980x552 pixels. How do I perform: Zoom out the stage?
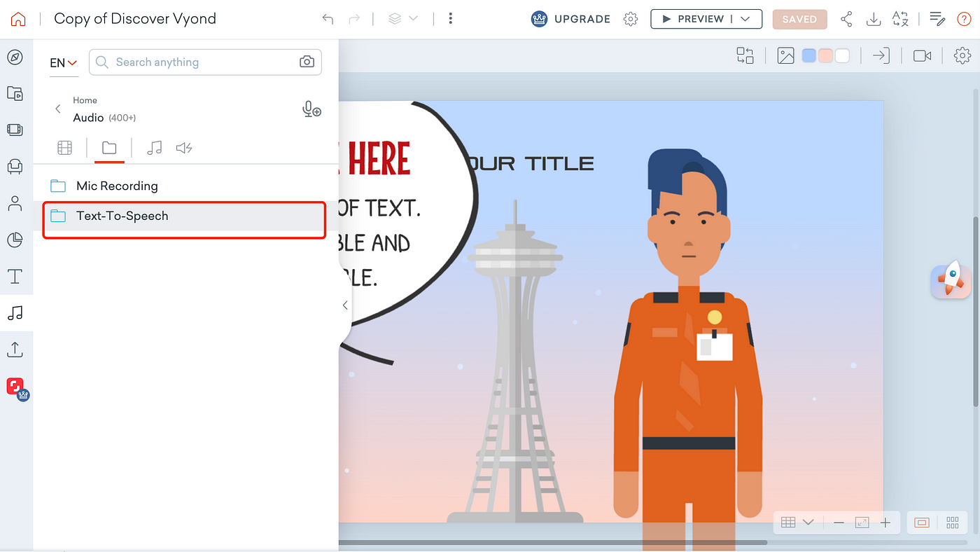pyautogui.click(x=839, y=523)
